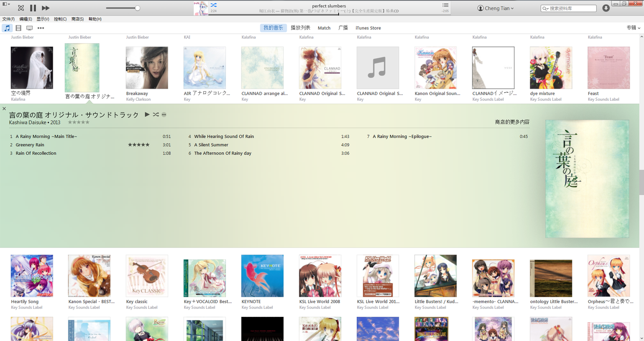Open the more libraries ellipsis icon
Image resolution: width=644 pixels, height=341 pixels.
41,28
